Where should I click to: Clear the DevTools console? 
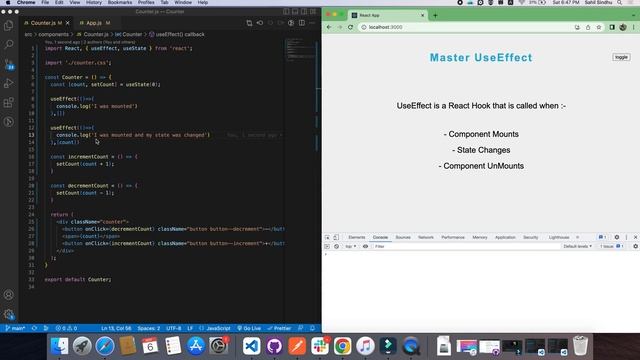pos(336,247)
